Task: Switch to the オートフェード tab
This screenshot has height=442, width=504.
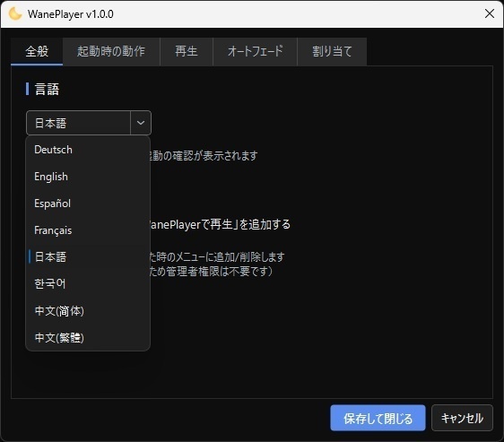Action: tap(256, 51)
